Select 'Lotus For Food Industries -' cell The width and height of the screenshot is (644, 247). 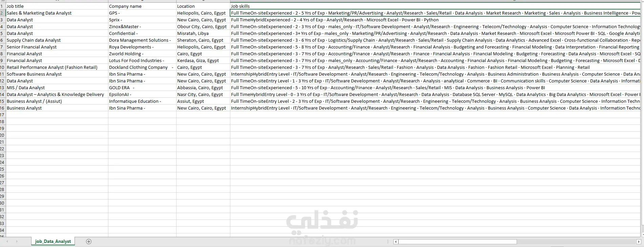click(142, 60)
